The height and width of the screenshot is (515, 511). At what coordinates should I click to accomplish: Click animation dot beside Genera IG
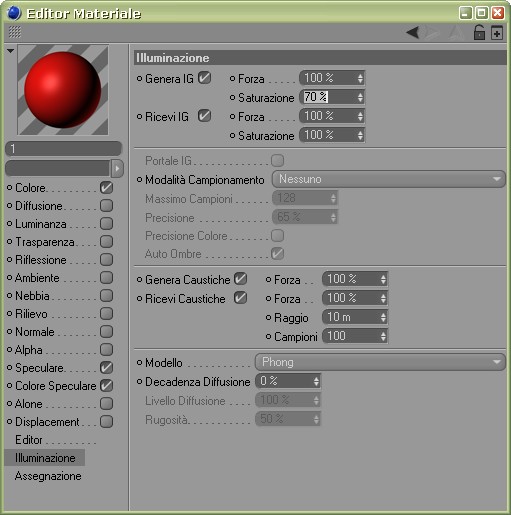[139, 79]
